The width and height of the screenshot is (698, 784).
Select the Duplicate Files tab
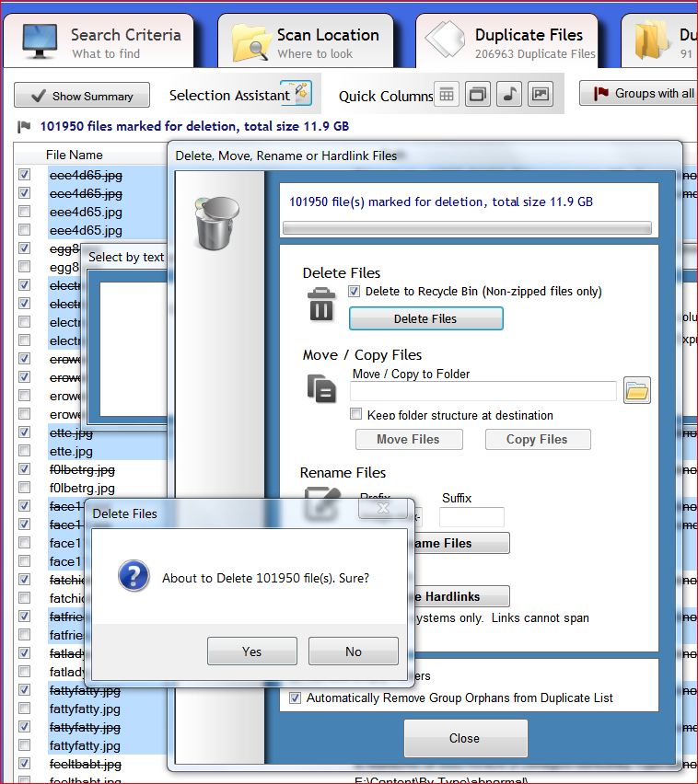[x=512, y=42]
